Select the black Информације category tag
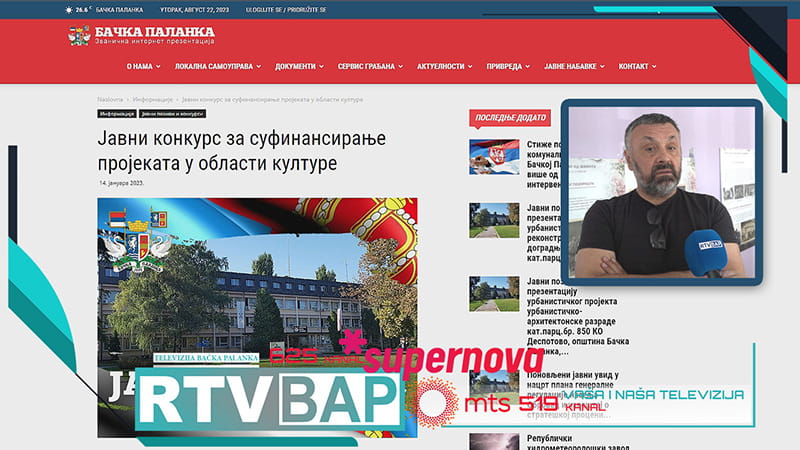 point(116,114)
